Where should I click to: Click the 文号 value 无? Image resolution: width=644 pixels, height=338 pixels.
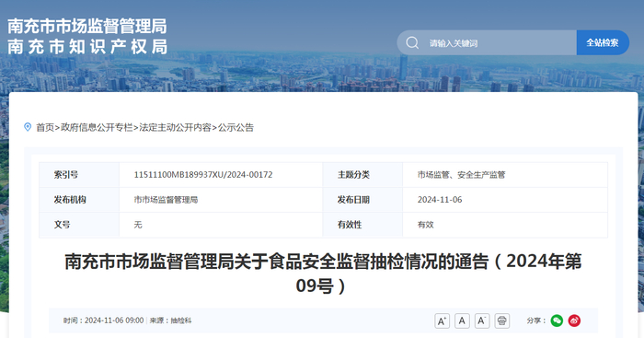pos(138,225)
